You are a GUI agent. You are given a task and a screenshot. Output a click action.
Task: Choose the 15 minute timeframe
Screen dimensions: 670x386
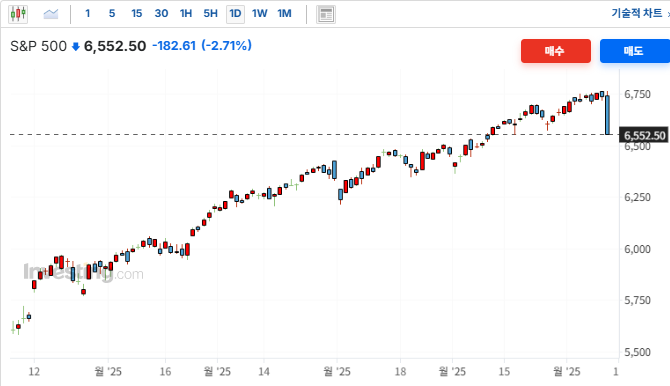tap(136, 14)
